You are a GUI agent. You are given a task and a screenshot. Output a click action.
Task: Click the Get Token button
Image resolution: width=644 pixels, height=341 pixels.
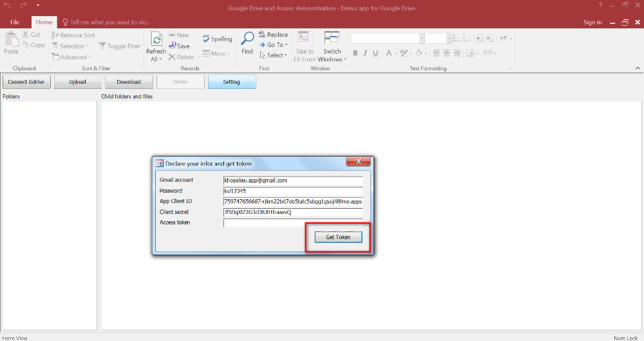[x=339, y=237]
